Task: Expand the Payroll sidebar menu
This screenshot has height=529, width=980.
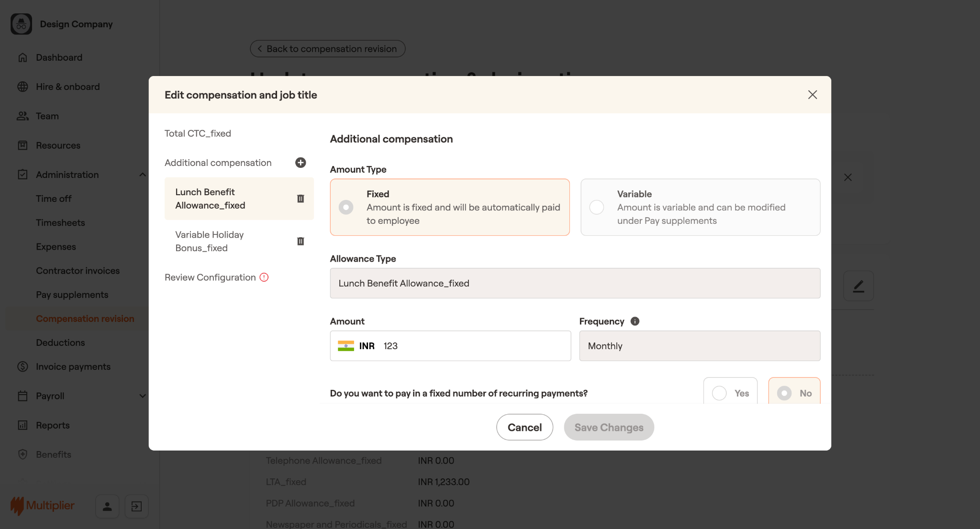Action: click(x=142, y=396)
